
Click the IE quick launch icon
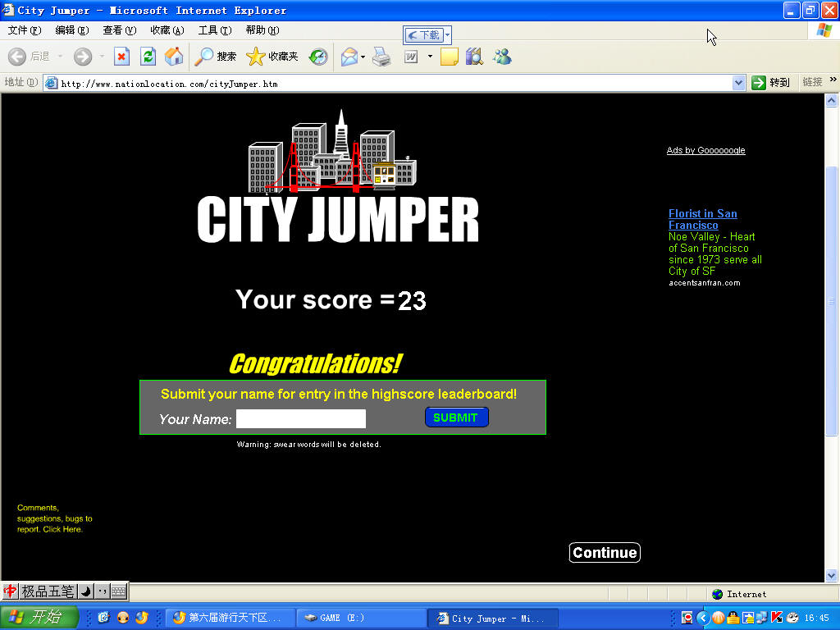104,618
